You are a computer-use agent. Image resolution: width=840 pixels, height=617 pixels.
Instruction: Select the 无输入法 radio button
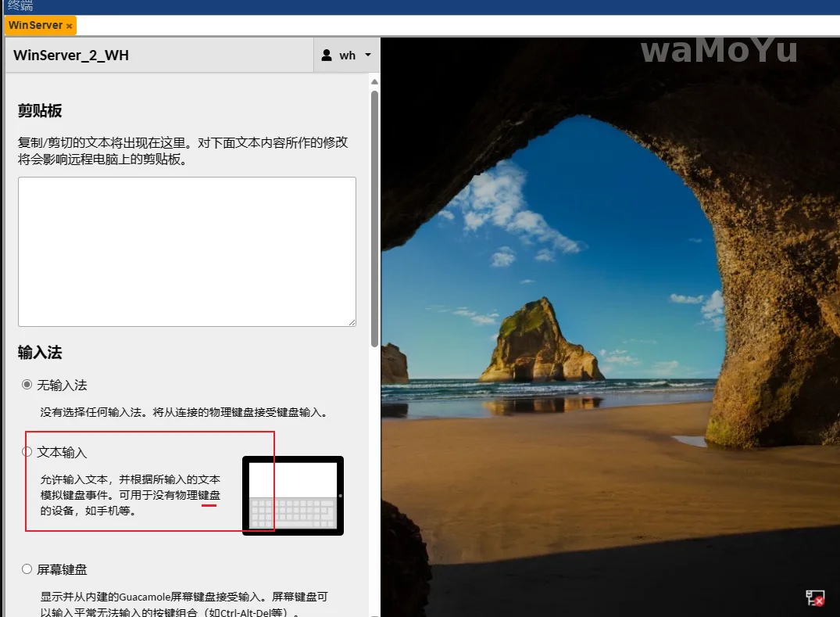tap(27, 385)
